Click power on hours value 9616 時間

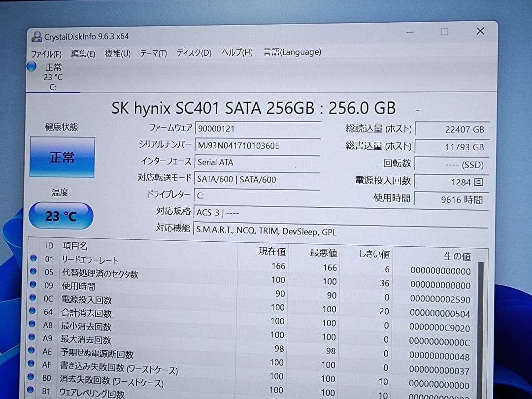point(451,199)
